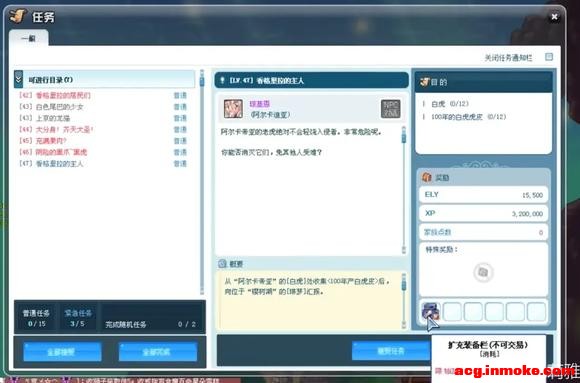Click the questgiver portrait thumbnail
580x383 pixels.
pyautogui.click(x=233, y=109)
